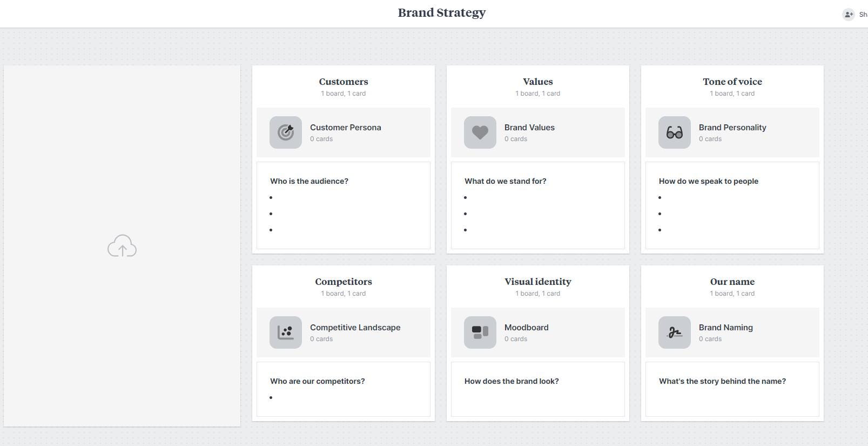Open the Customer Persona target icon
This screenshot has height=446, width=868.
286,132
